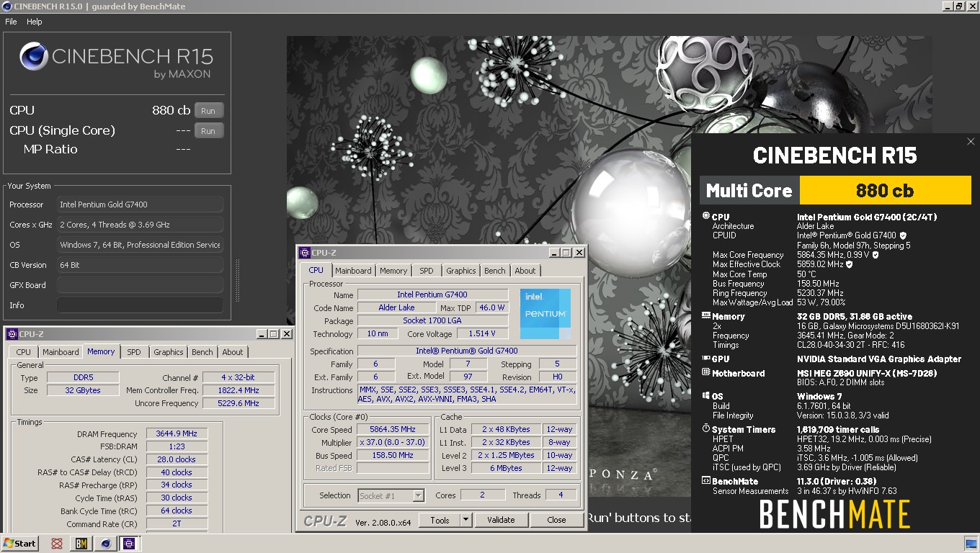
Task: Click the title bar icon of the Memory CPU-Z window
Action: [12, 334]
